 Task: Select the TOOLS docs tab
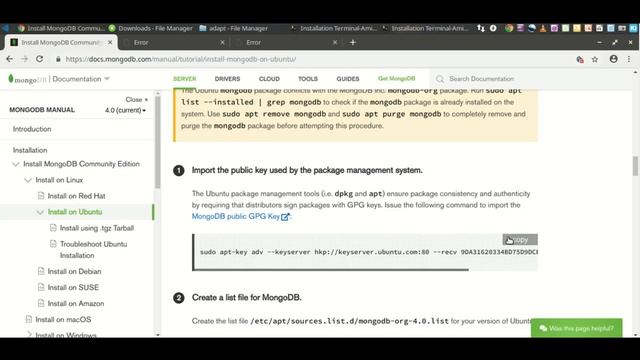[308, 79]
